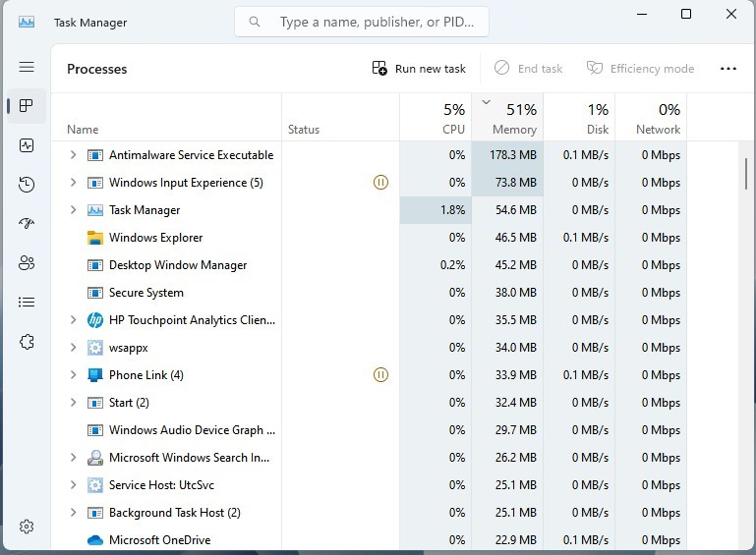Open the App history page

(27, 185)
